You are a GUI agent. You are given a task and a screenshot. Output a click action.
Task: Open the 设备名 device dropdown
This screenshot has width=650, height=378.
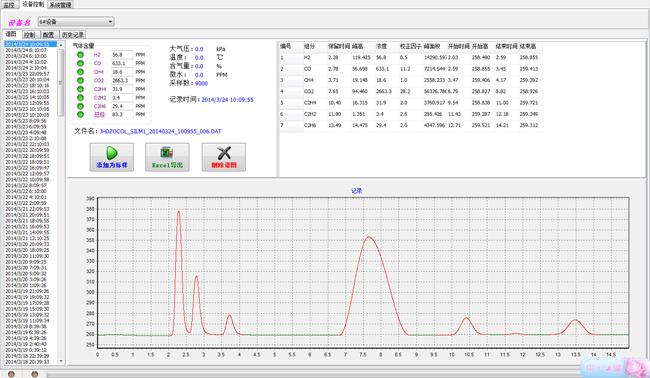76,22
